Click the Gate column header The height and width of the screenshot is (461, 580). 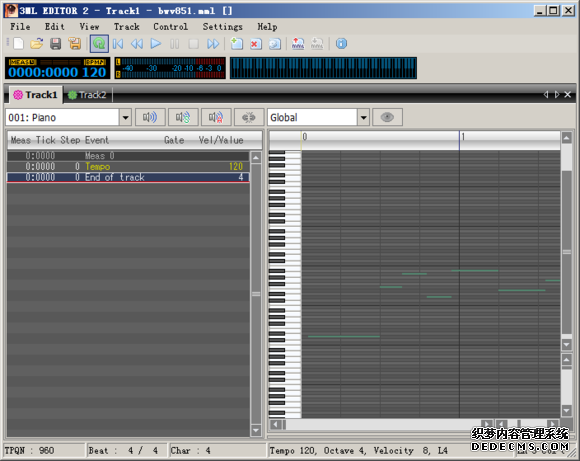pyautogui.click(x=174, y=140)
